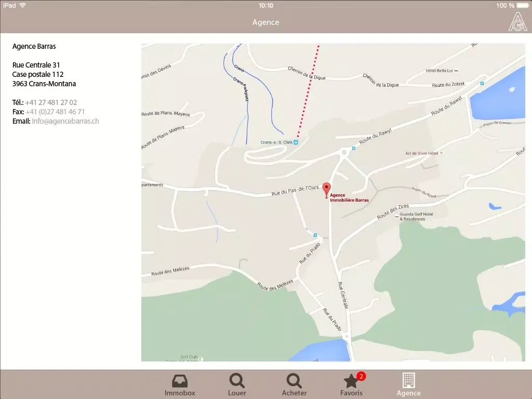Tap the Crans-s.-S. CMA station icon
Image resolution: width=532 pixels, height=399 pixels.
(x=296, y=142)
